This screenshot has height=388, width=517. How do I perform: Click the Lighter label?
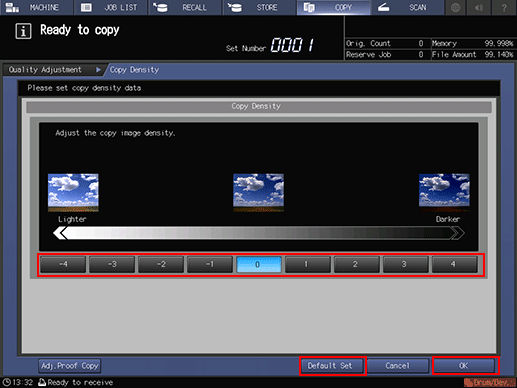pyautogui.click(x=72, y=219)
